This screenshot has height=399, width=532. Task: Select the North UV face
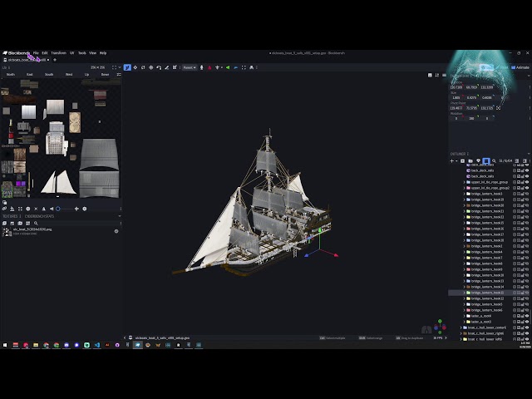[11, 74]
